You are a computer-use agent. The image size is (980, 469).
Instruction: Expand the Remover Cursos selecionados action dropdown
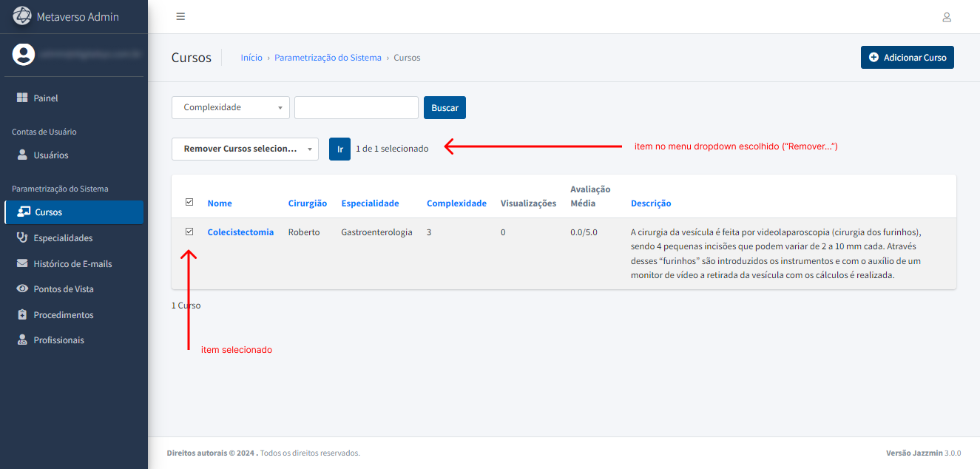click(x=245, y=149)
